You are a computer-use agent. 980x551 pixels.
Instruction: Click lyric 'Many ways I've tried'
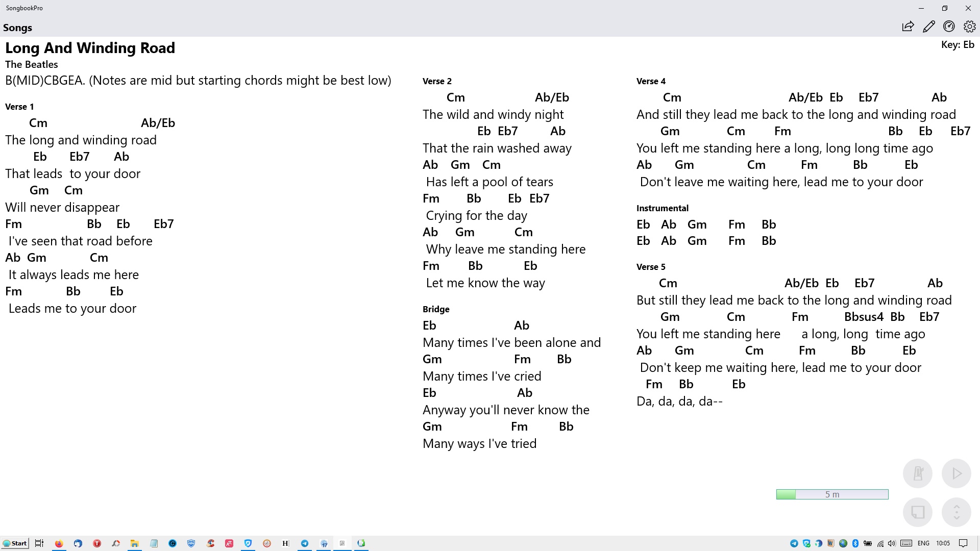click(x=479, y=444)
